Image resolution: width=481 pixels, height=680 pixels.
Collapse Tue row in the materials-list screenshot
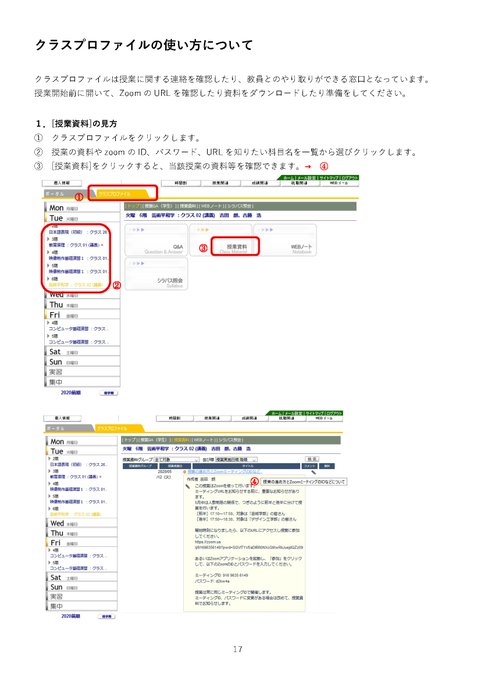coord(82,451)
